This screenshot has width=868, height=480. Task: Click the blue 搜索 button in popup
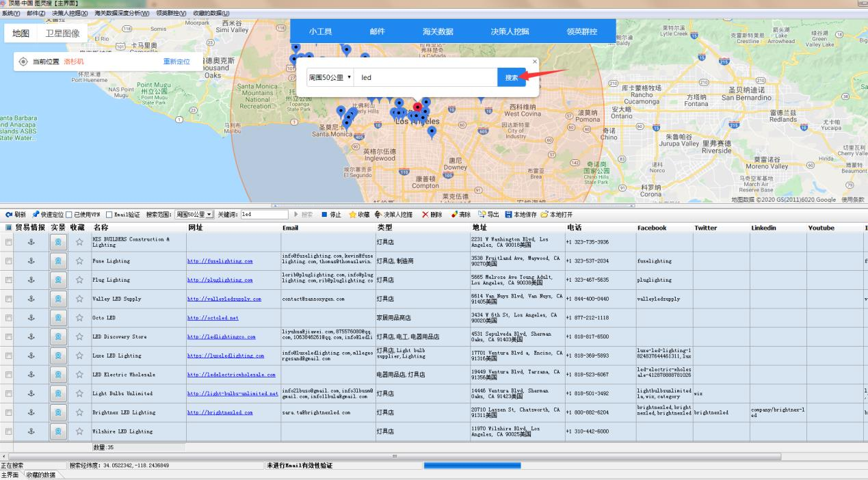point(512,77)
